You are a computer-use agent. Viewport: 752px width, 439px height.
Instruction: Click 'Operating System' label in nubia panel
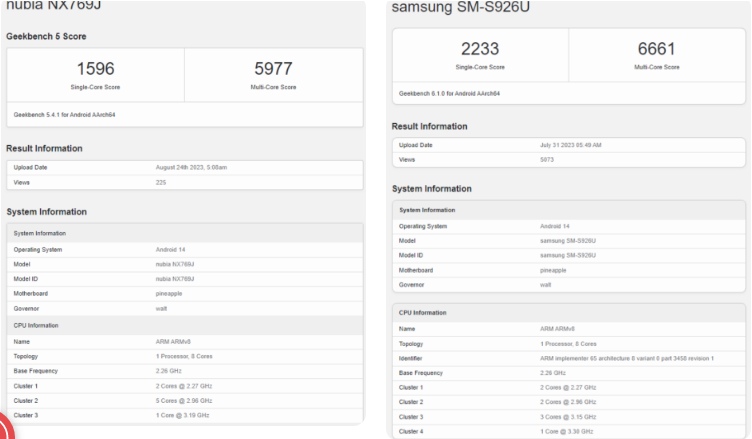click(x=38, y=249)
